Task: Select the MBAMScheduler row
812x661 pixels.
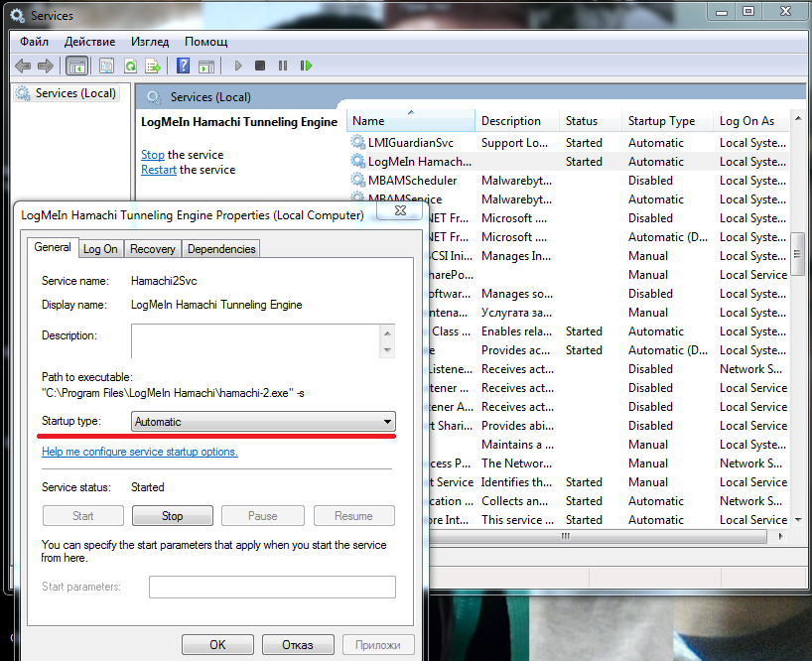Action: tap(569, 180)
